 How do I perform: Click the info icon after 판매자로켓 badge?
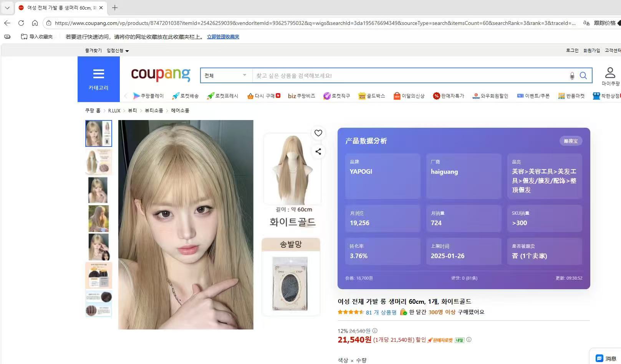469,339
